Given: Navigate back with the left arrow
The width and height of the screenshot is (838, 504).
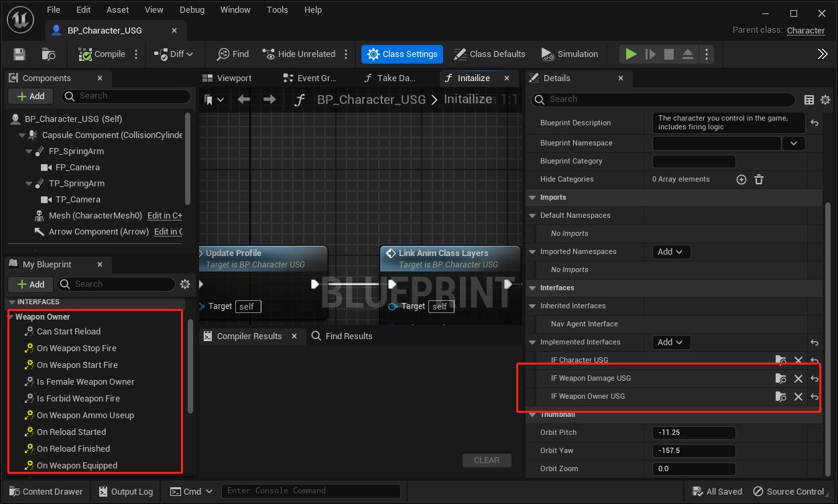Looking at the screenshot, I should tap(244, 99).
